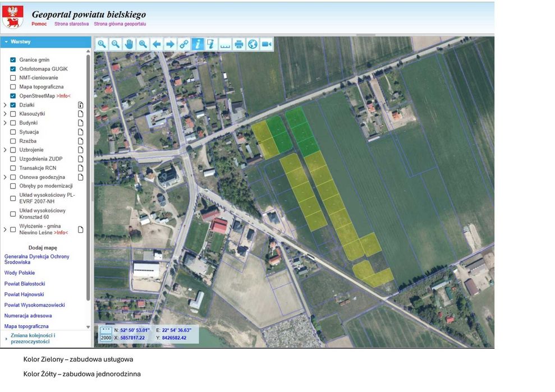555x392 pixels.
Task: Click the video camera icon in toolbar
Action: click(266, 44)
